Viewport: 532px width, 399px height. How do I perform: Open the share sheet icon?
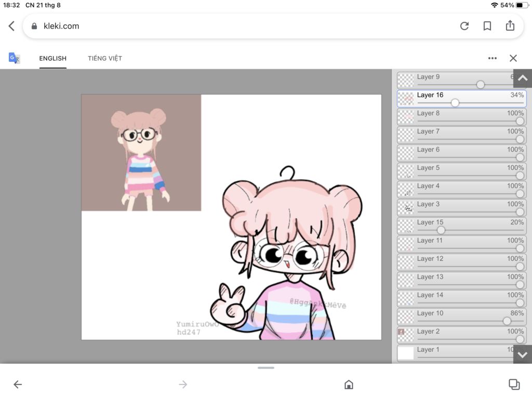coord(510,25)
